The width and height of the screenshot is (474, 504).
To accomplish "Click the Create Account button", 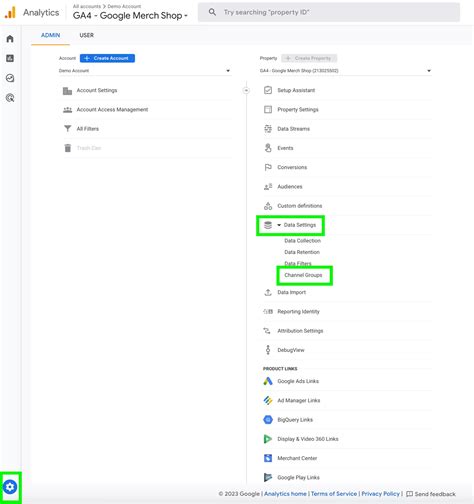I will pos(107,58).
